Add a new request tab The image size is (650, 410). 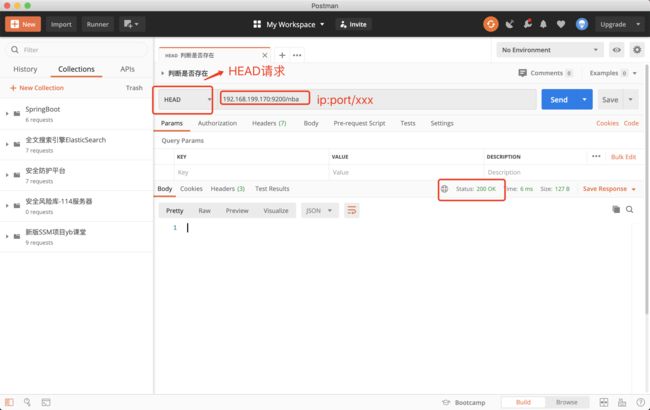coord(282,55)
